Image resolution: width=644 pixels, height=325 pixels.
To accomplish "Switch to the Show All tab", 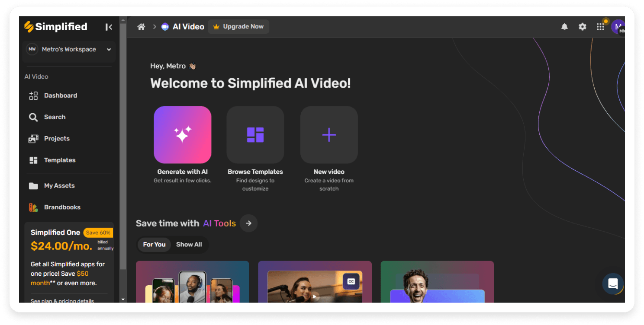I will tap(189, 244).
